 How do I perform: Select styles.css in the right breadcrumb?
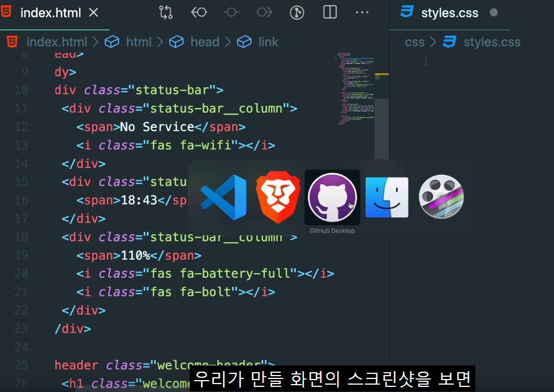click(x=492, y=42)
